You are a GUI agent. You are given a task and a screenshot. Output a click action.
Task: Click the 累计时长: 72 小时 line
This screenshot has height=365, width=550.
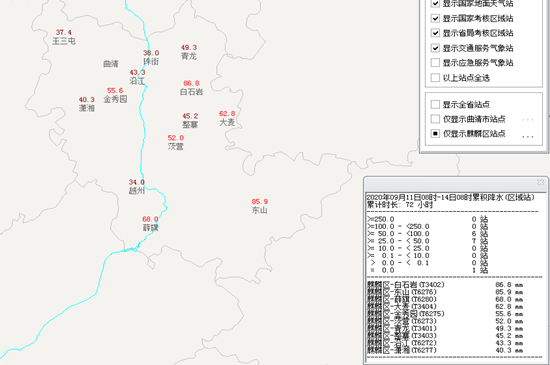(x=400, y=205)
